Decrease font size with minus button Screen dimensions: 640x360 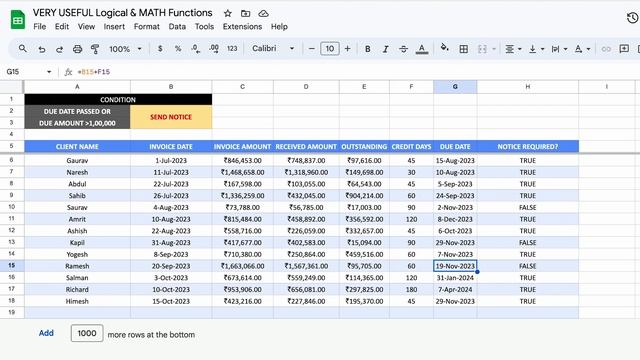click(x=311, y=49)
